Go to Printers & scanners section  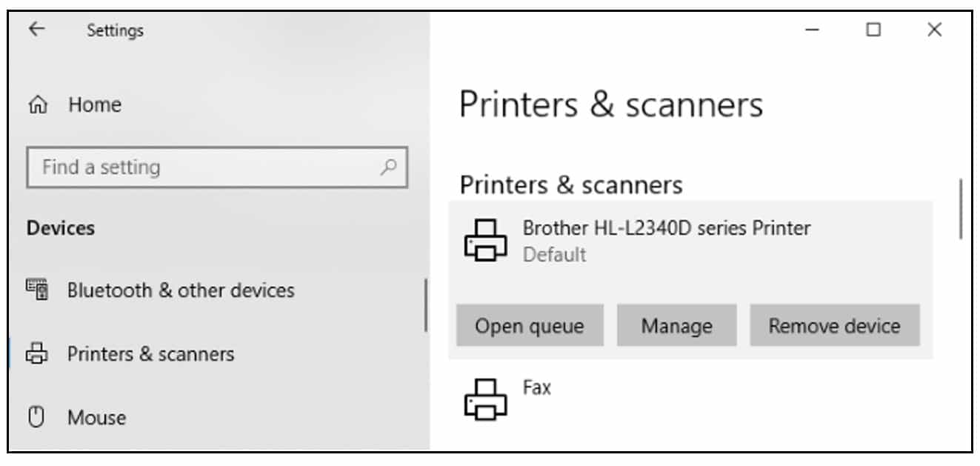150,354
